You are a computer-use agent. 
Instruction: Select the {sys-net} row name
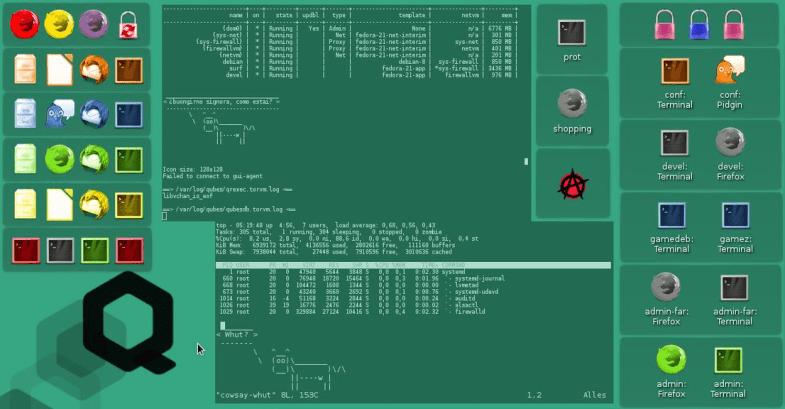point(227,35)
